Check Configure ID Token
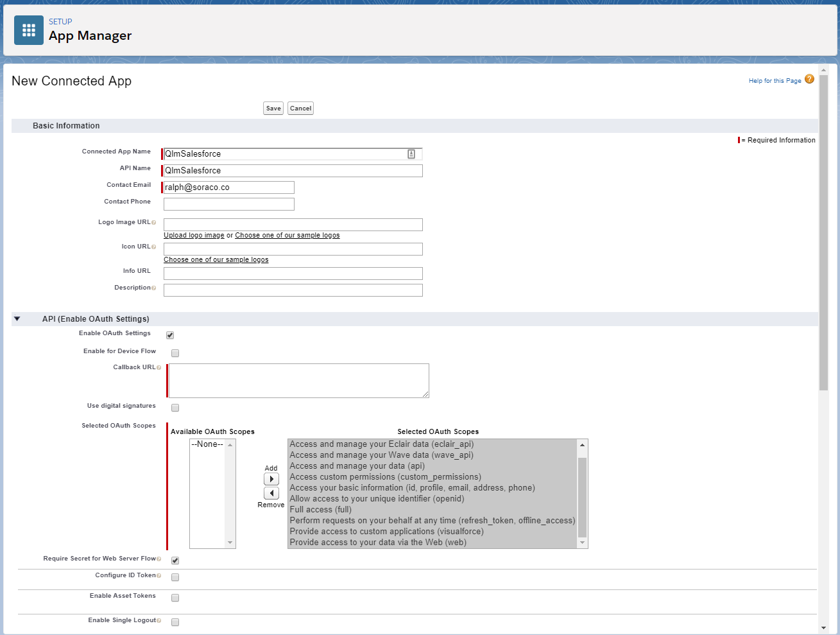 (x=175, y=577)
